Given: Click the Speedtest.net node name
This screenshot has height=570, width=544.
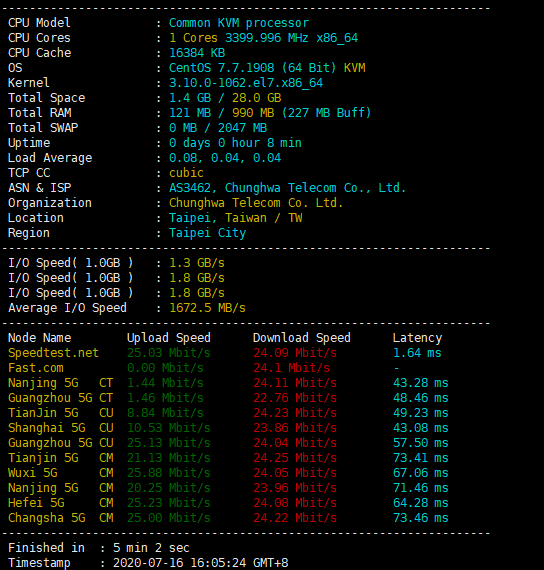Looking at the screenshot, I should click(x=53, y=353).
